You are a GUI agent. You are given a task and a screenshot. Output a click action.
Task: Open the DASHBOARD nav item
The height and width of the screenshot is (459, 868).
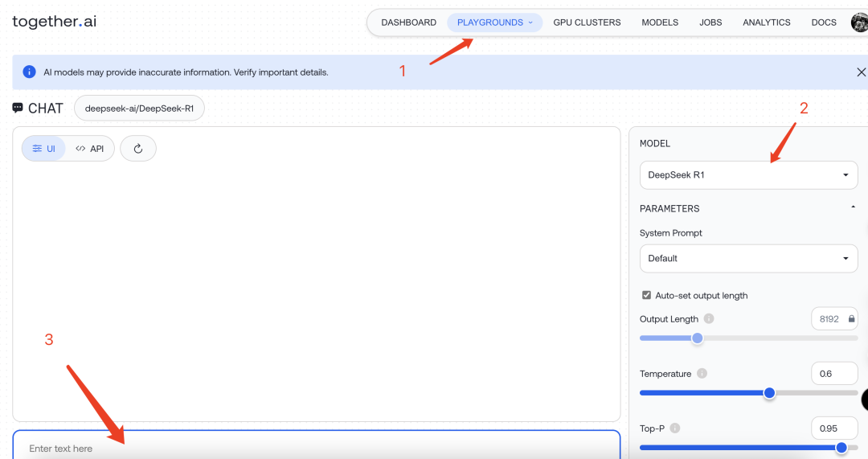coord(408,23)
